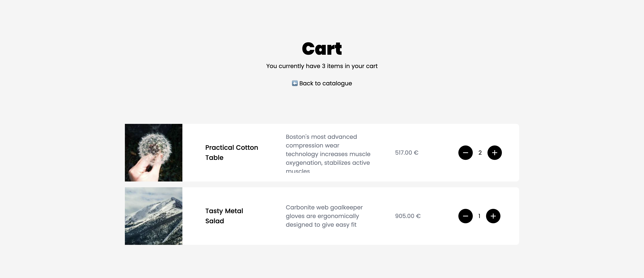
Task: Increase quantity of Practical Cotton Table
Action: coord(494,153)
